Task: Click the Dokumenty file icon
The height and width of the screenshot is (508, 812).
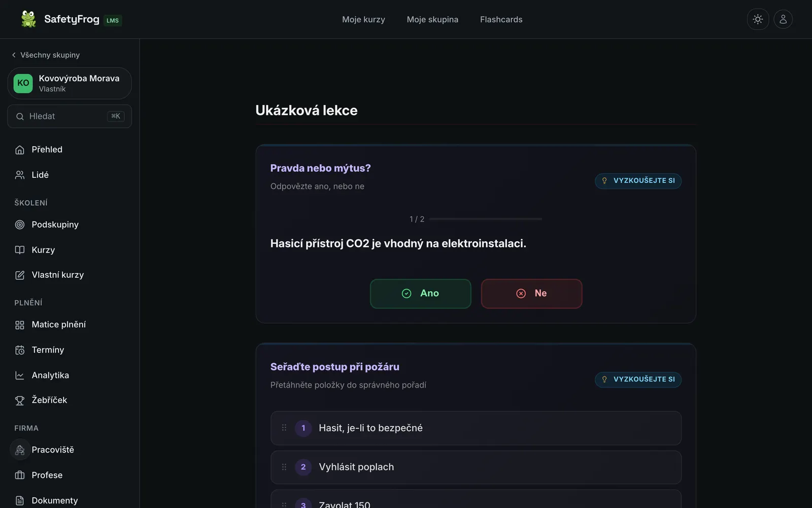Action: [20, 500]
